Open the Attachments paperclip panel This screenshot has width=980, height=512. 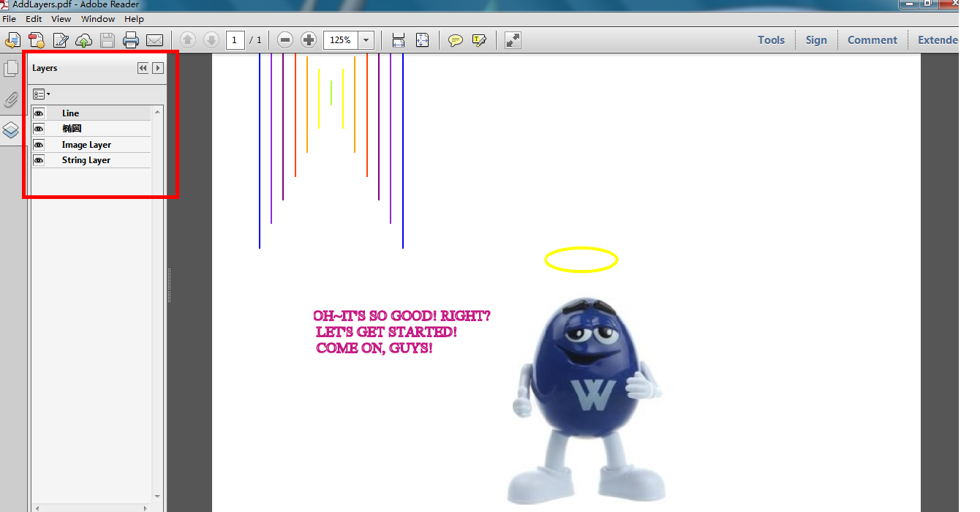(x=11, y=100)
